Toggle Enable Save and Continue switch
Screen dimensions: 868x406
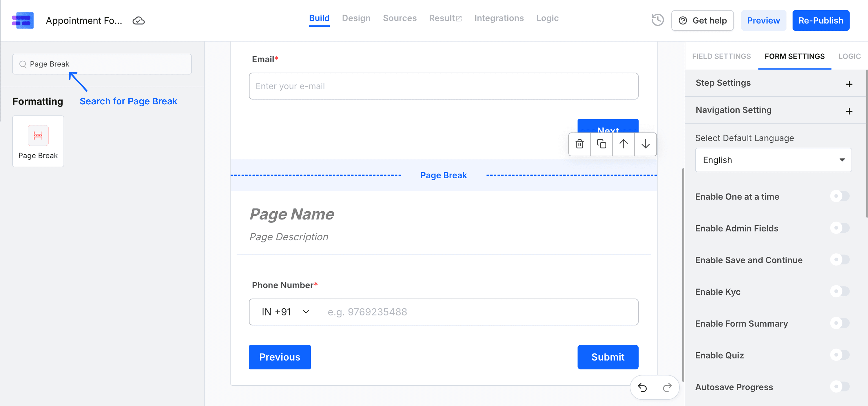840,260
